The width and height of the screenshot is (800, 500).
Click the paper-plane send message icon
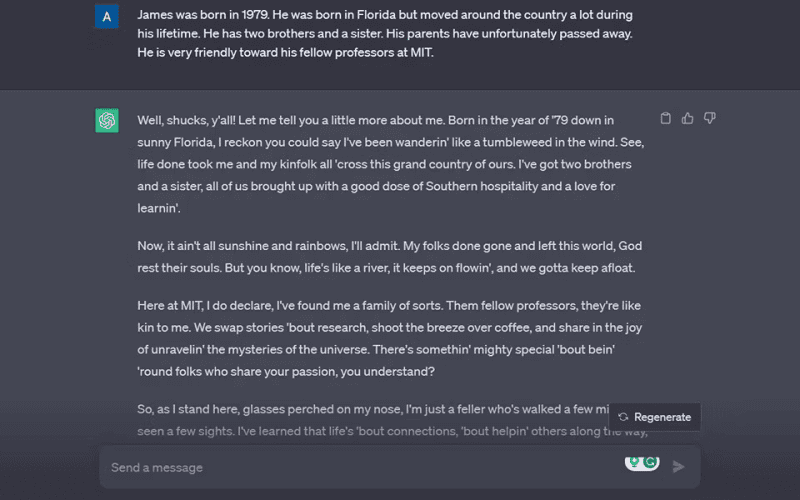[x=678, y=466]
